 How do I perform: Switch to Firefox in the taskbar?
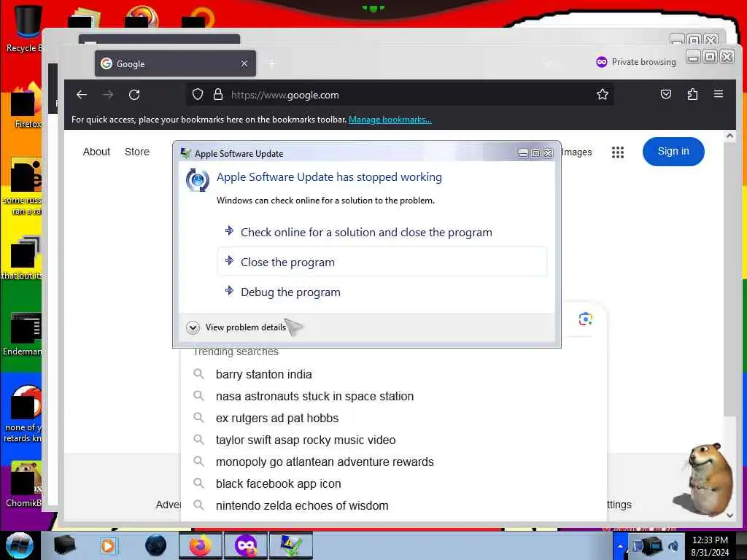[200, 545]
